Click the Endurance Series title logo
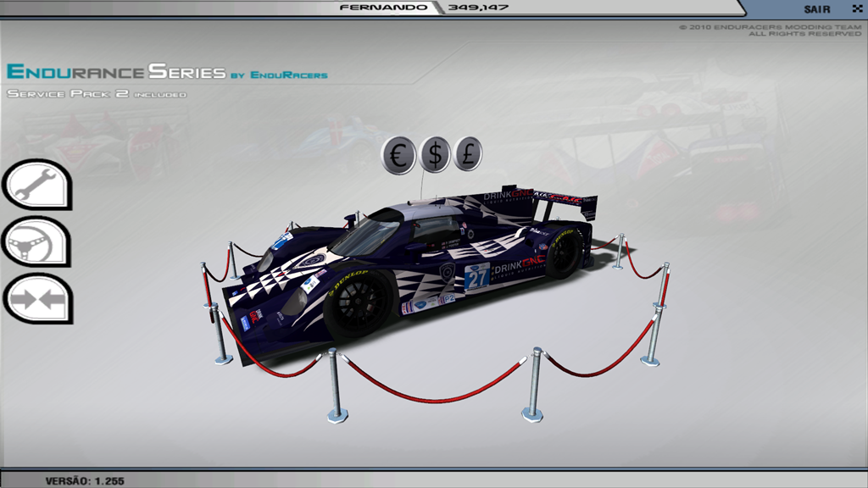868x488 pixels. (167, 72)
